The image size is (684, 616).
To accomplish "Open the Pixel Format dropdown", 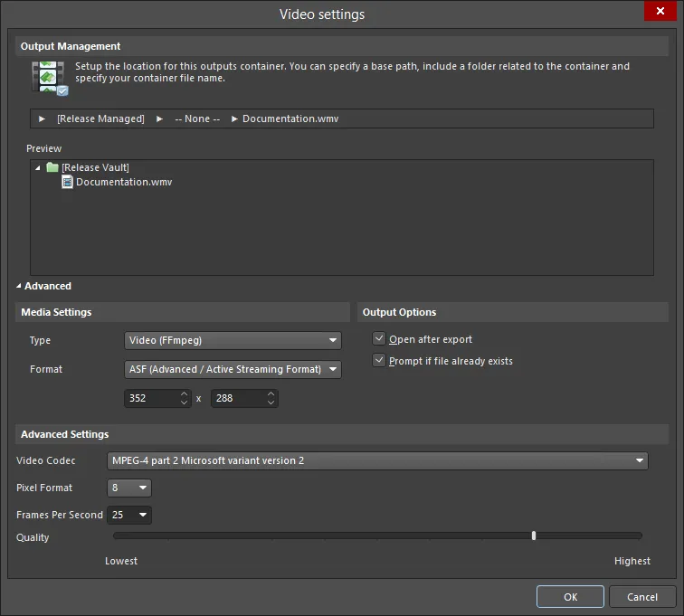I will pos(128,488).
